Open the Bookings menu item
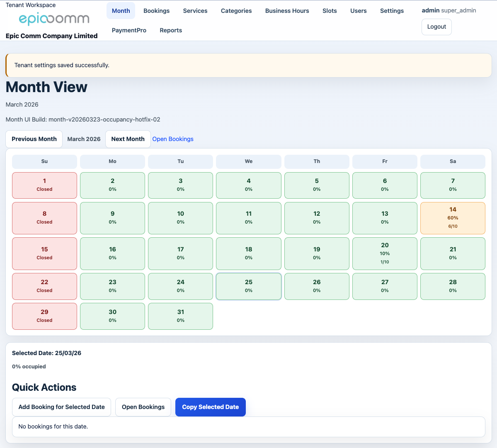The image size is (497, 448). pyautogui.click(x=156, y=11)
